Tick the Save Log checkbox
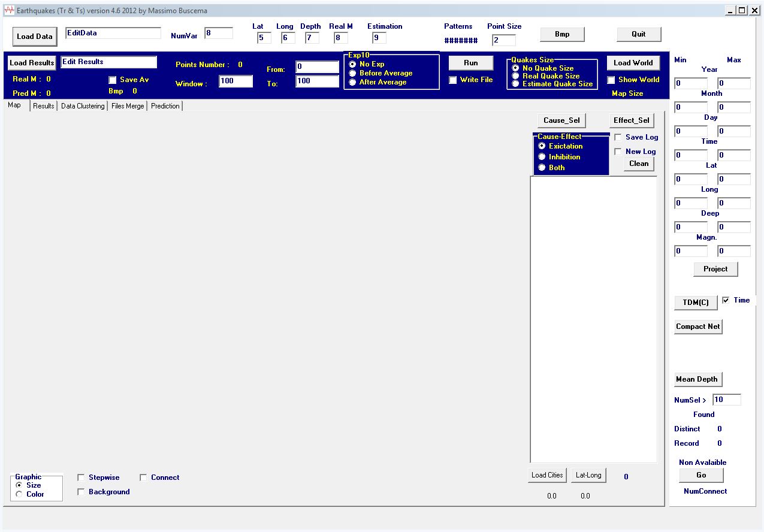This screenshot has width=764, height=532. click(x=618, y=137)
